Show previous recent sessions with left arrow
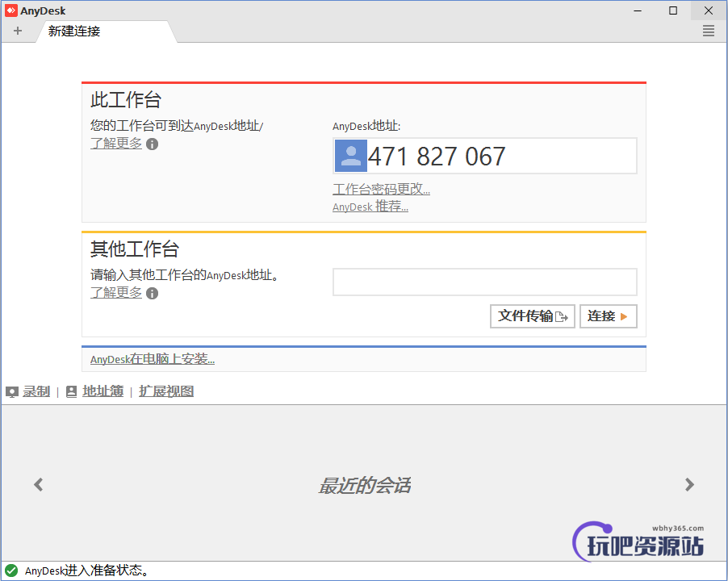This screenshot has width=728, height=581. [x=39, y=485]
